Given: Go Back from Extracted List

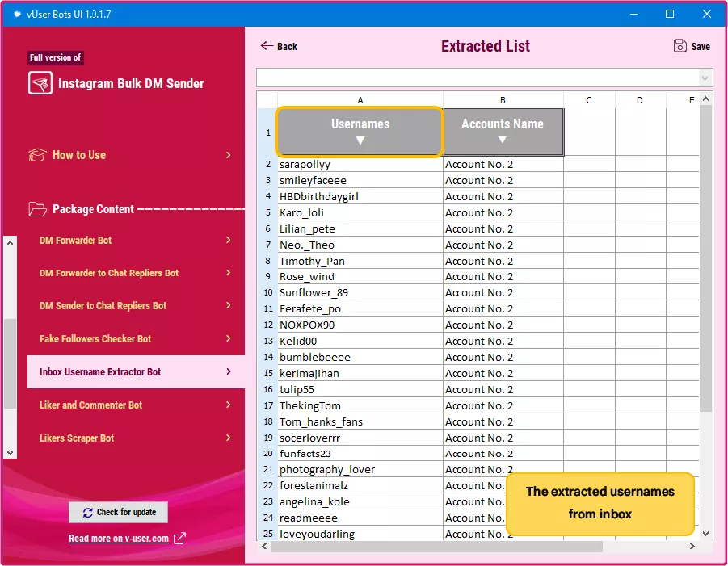Looking at the screenshot, I should pos(279,46).
